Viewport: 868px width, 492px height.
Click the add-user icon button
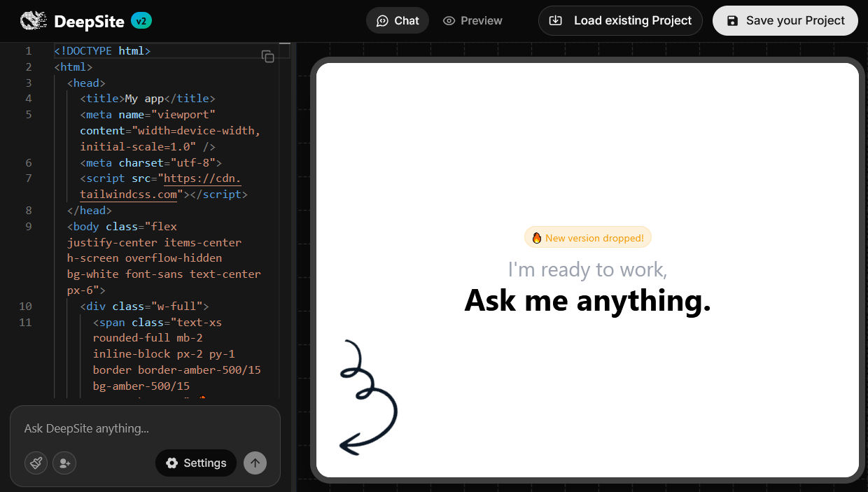[64, 463]
